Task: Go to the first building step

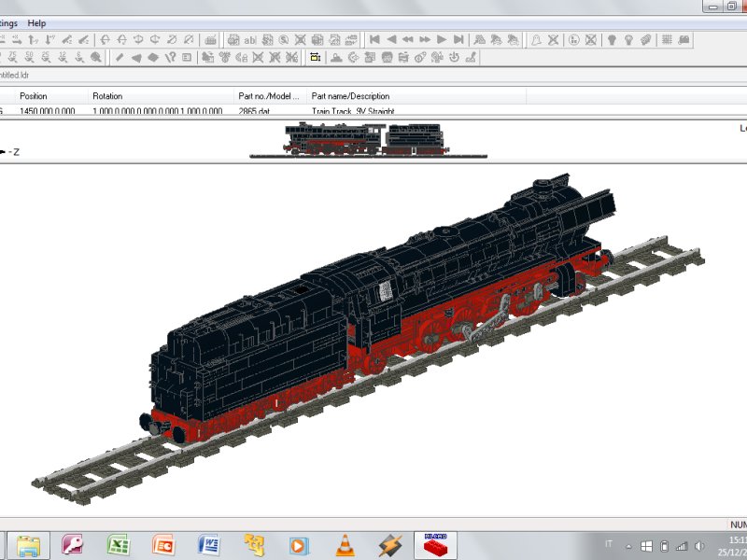Action: (373, 39)
